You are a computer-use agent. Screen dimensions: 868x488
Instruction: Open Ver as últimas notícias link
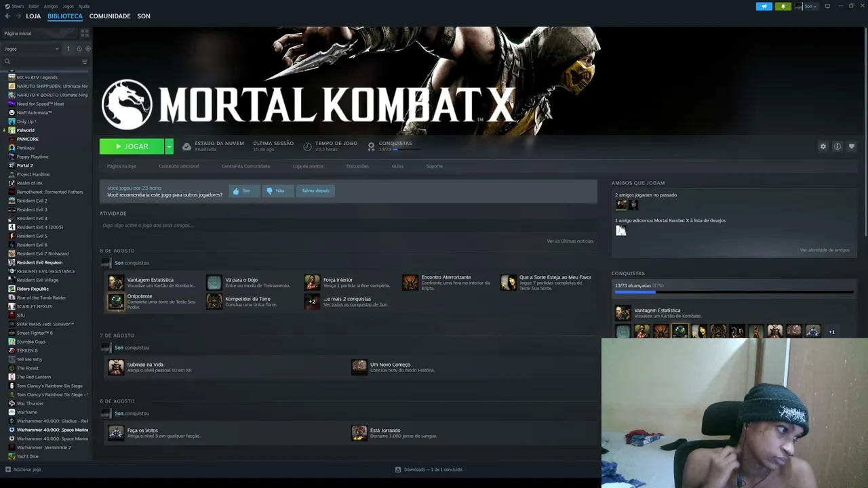570,241
